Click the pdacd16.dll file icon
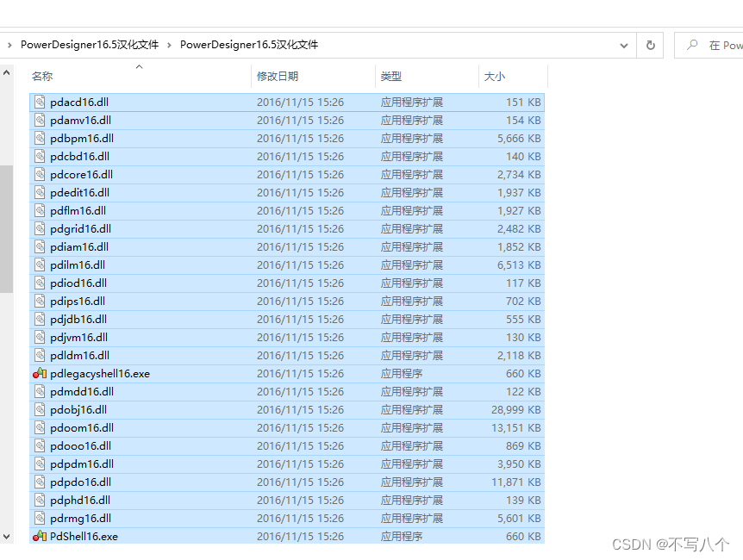The height and width of the screenshot is (560, 743). (40, 102)
